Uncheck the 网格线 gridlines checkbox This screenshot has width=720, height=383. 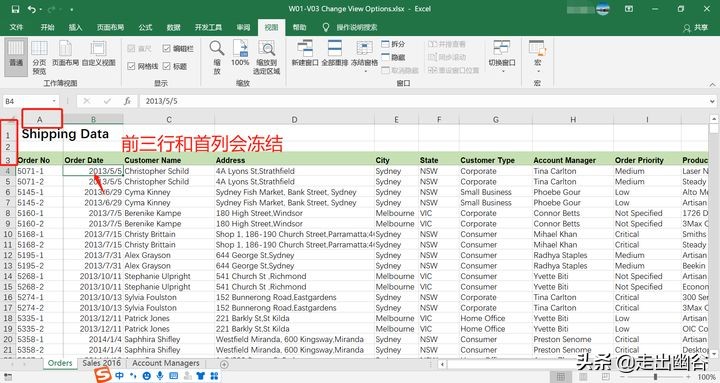click(131, 66)
